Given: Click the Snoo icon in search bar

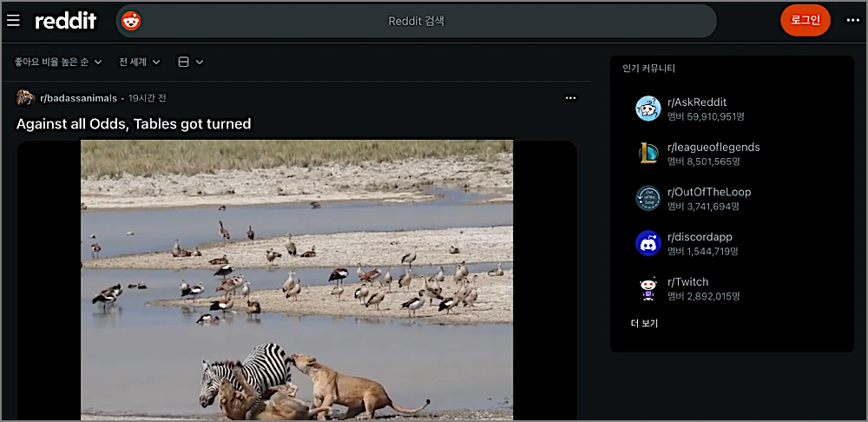Looking at the screenshot, I should [x=131, y=21].
